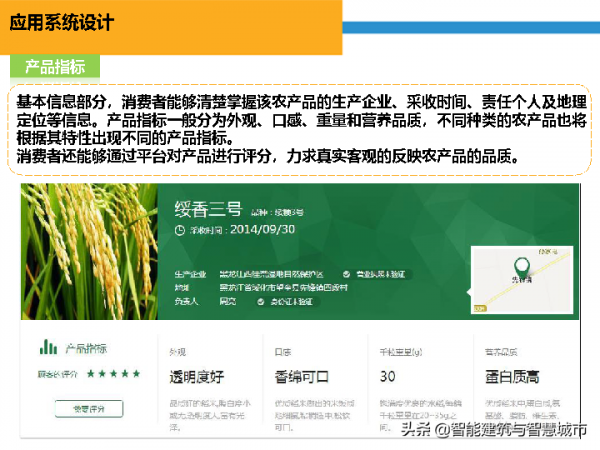Open the map thumbnail on the banner
The width and height of the screenshot is (600, 450).
(522, 280)
